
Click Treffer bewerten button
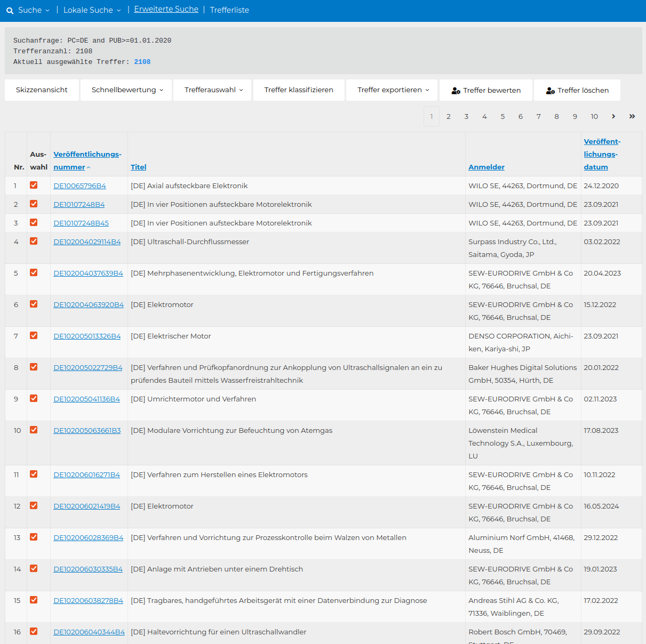[x=486, y=90]
